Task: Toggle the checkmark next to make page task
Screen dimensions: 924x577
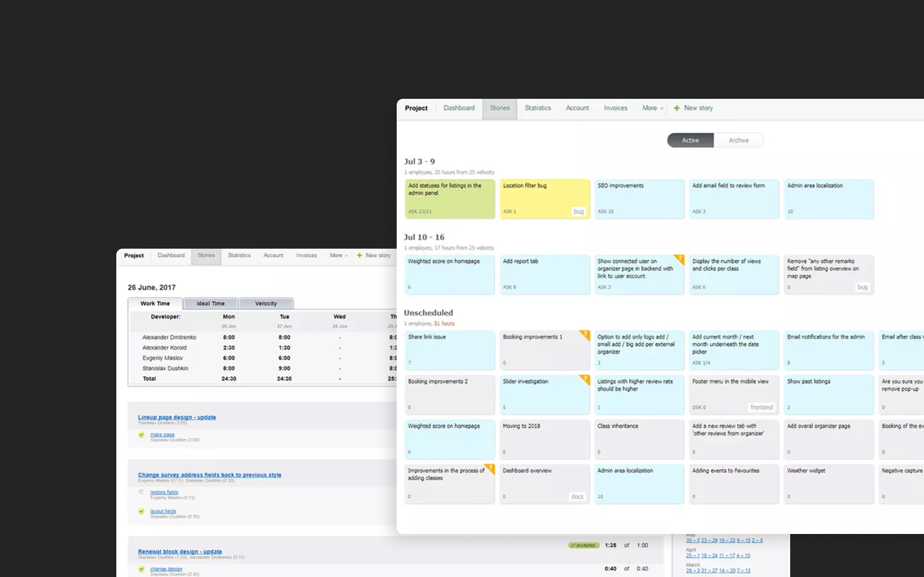Action: pos(141,435)
